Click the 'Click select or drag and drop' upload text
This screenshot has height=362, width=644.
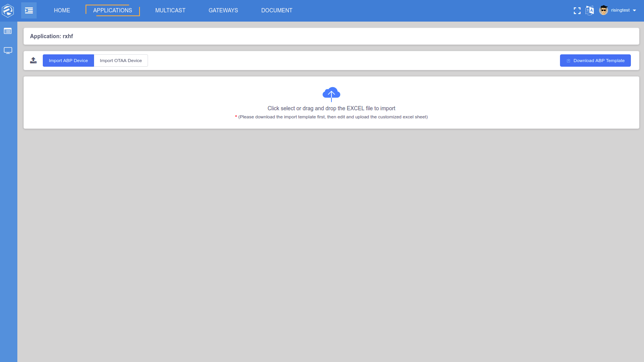point(331,108)
